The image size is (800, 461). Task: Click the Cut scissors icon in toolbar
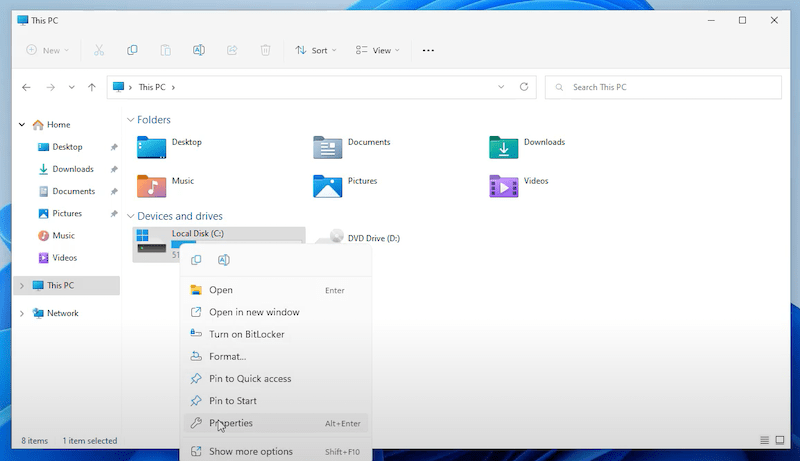pos(99,50)
